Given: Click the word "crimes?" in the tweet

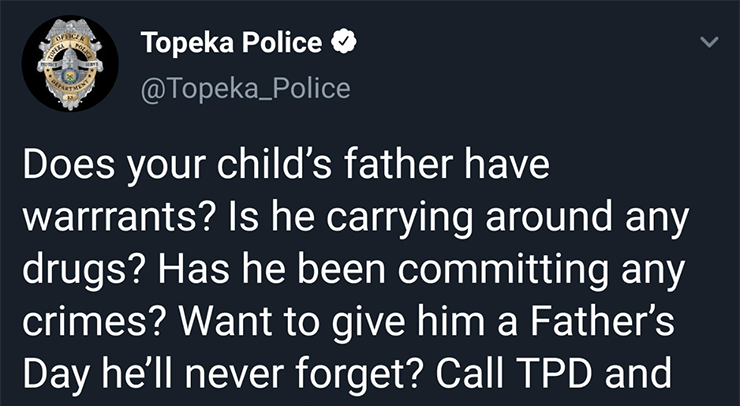Looking at the screenshot, I should point(94,322).
